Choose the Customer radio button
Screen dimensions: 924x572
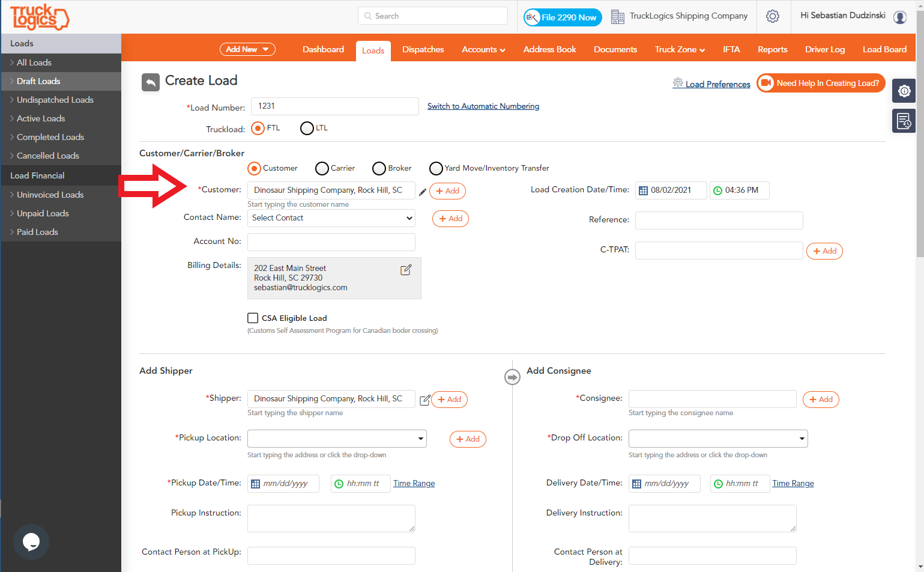tap(254, 168)
